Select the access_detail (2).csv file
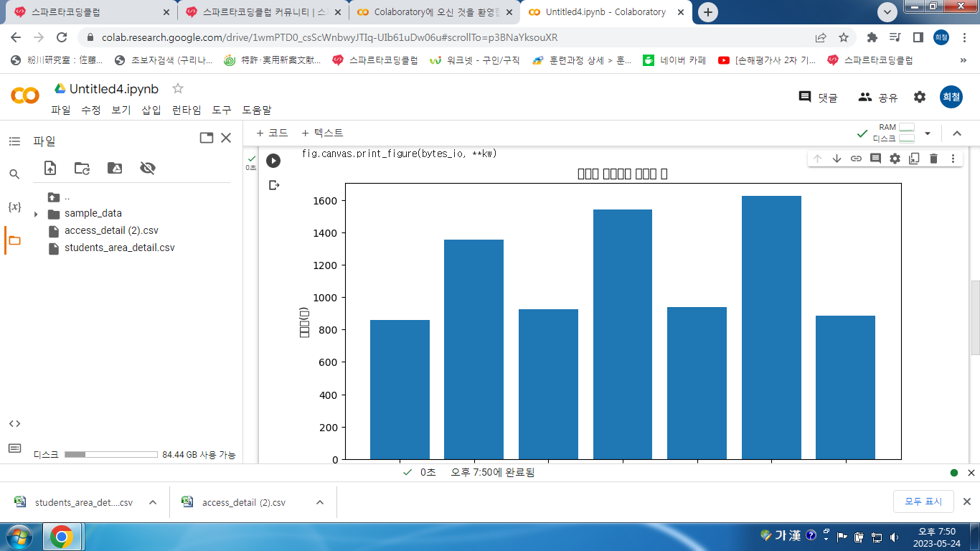This screenshot has height=551, width=980. click(x=111, y=230)
